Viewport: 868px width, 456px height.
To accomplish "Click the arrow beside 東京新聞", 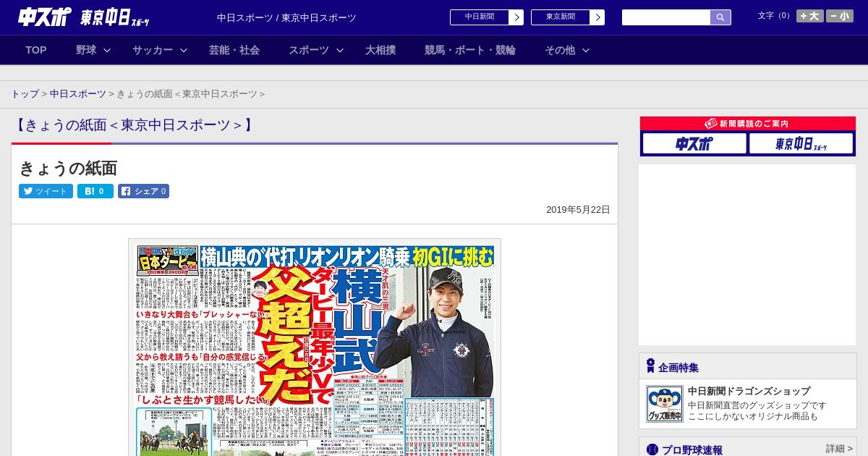I will click(x=597, y=17).
